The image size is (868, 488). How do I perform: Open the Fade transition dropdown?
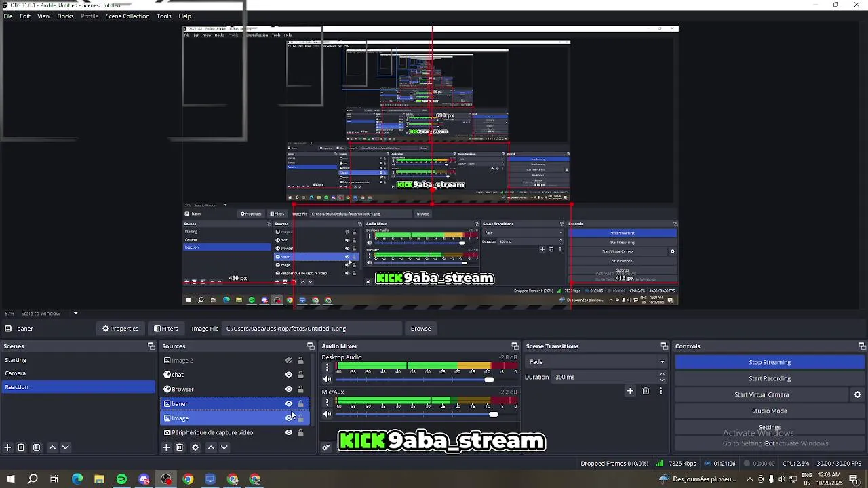597,362
